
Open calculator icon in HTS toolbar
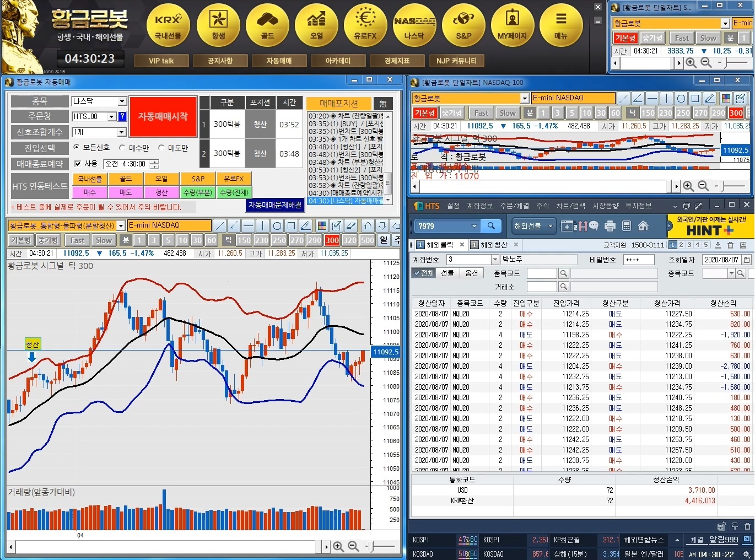(x=626, y=226)
